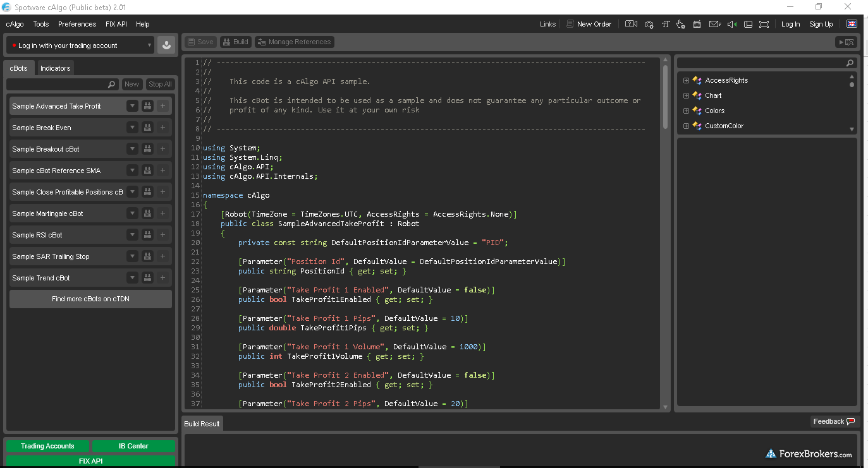Click the Manage References button

pos(295,42)
